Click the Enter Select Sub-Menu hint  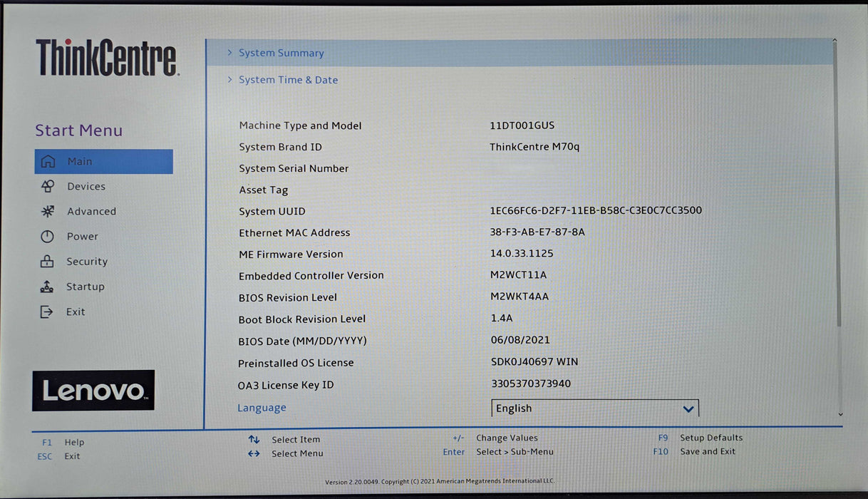coord(498,451)
